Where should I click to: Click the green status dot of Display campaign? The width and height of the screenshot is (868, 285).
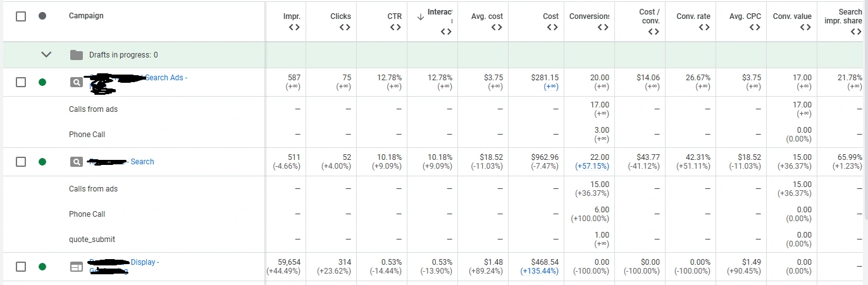(42, 267)
